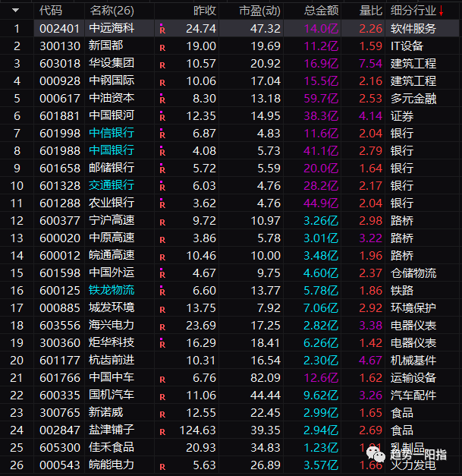The height and width of the screenshot is (476, 462).
Task: Select stock code 300360
Action: coord(60,343)
